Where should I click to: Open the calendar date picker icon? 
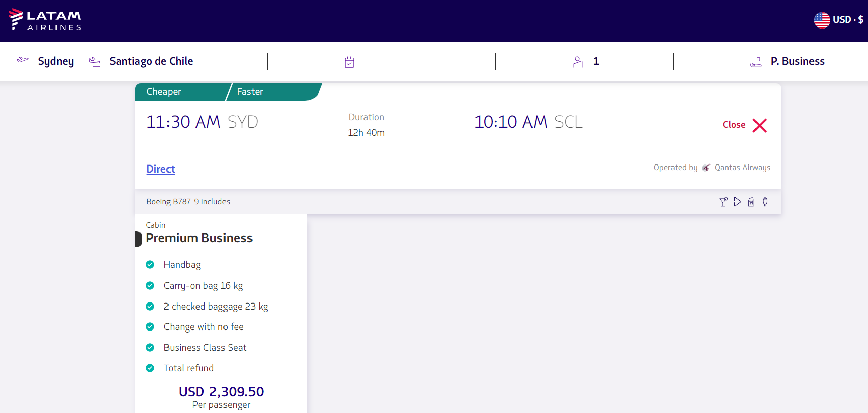(349, 62)
